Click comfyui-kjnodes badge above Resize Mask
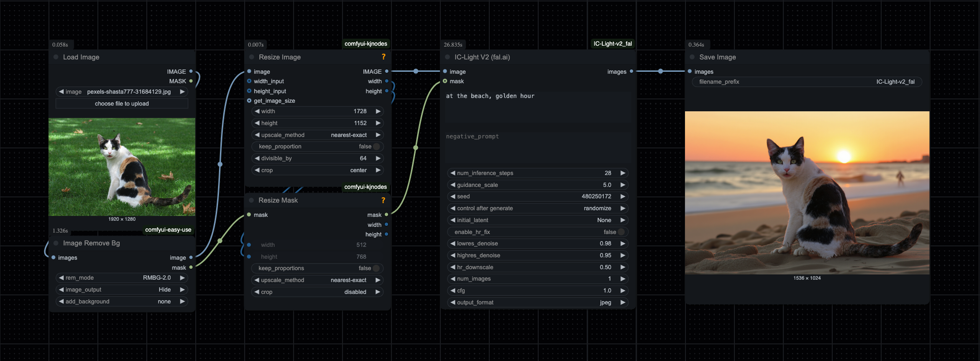This screenshot has width=980, height=361. (366, 187)
